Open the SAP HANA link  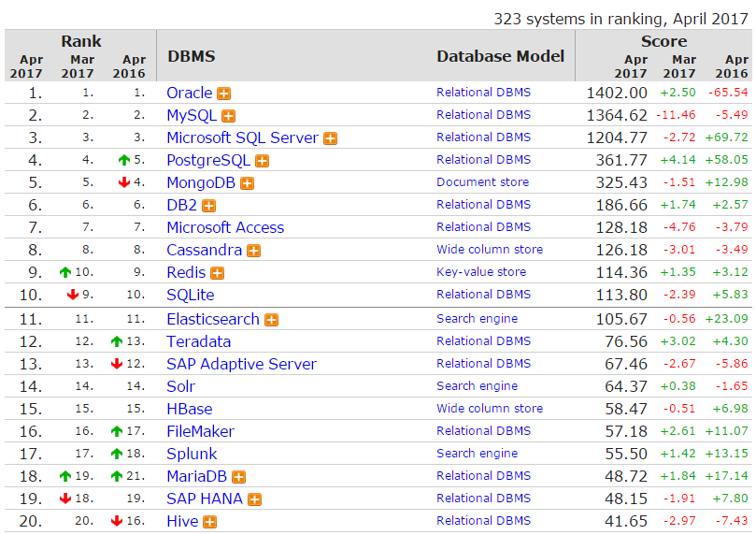205,499
